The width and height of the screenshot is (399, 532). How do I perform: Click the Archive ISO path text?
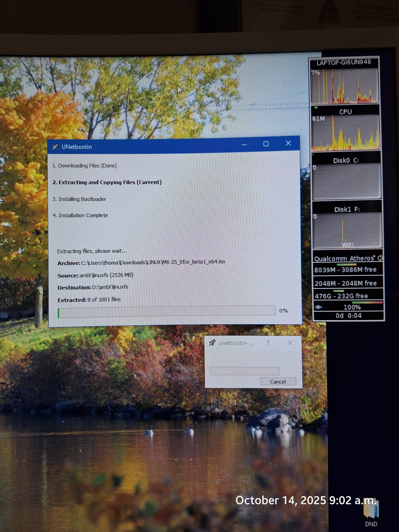coord(153,262)
